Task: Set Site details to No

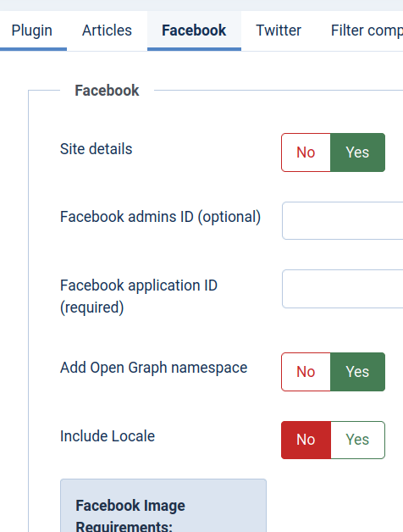Action: click(x=306, y=152)
